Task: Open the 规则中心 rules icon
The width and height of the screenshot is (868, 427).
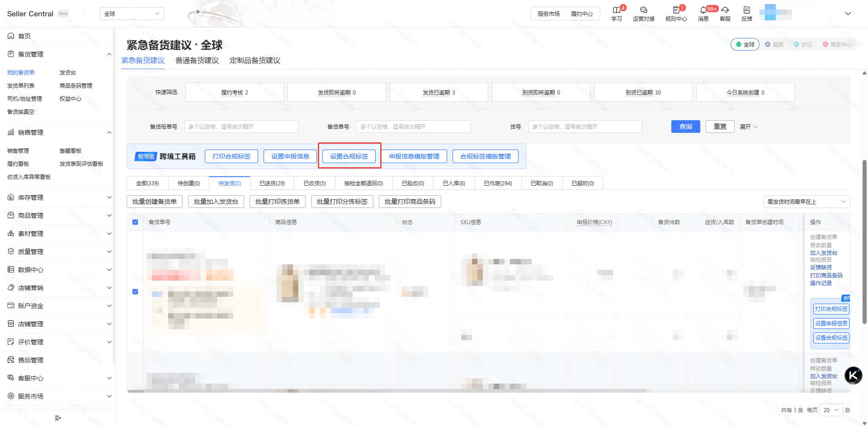Action: click(676, 10)
